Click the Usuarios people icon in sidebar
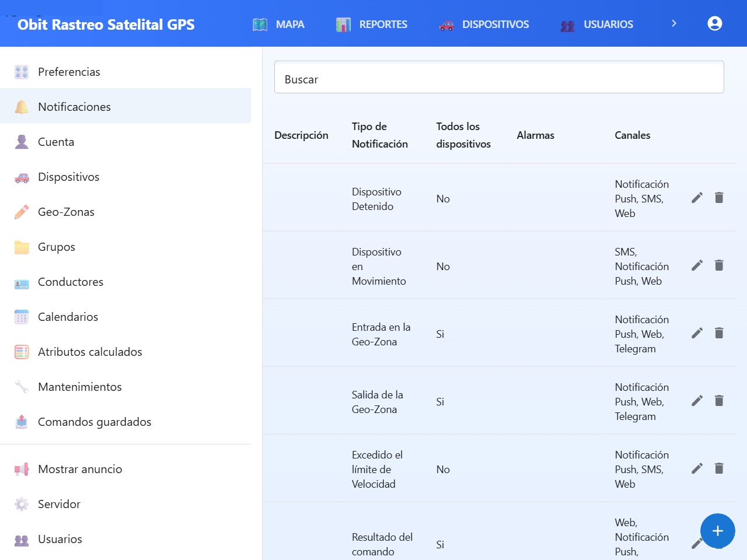 [22, 540]
